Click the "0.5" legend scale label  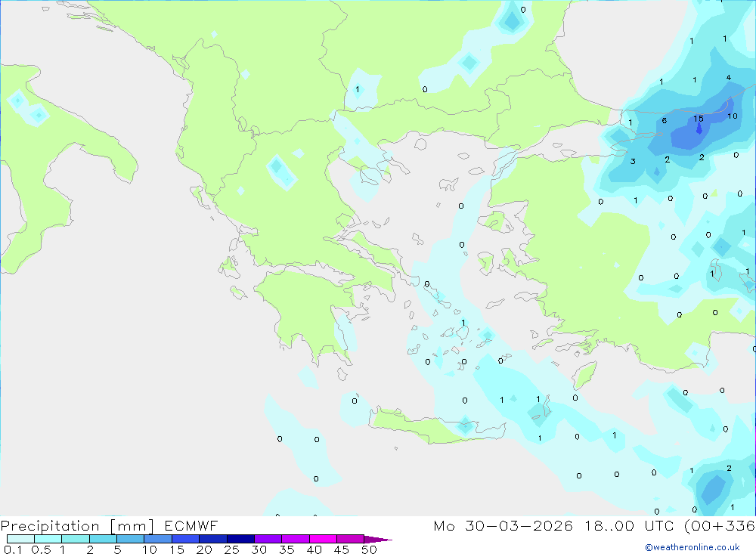click(41, 549)
